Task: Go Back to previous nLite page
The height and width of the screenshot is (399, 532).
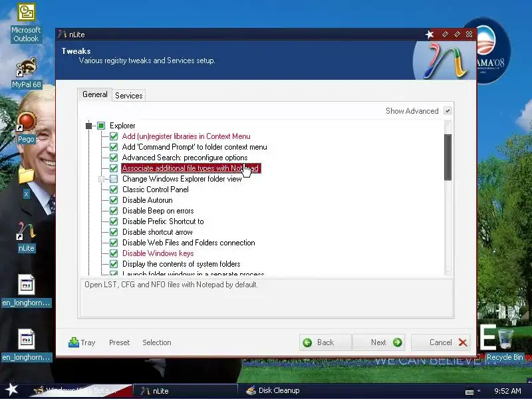Action: (x=325, y=342)
